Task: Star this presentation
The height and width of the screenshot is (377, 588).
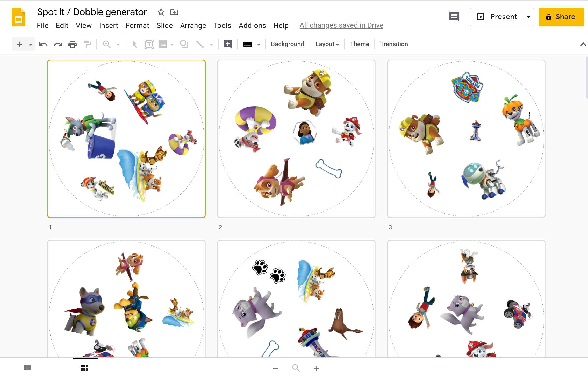Action: point(161,12)
